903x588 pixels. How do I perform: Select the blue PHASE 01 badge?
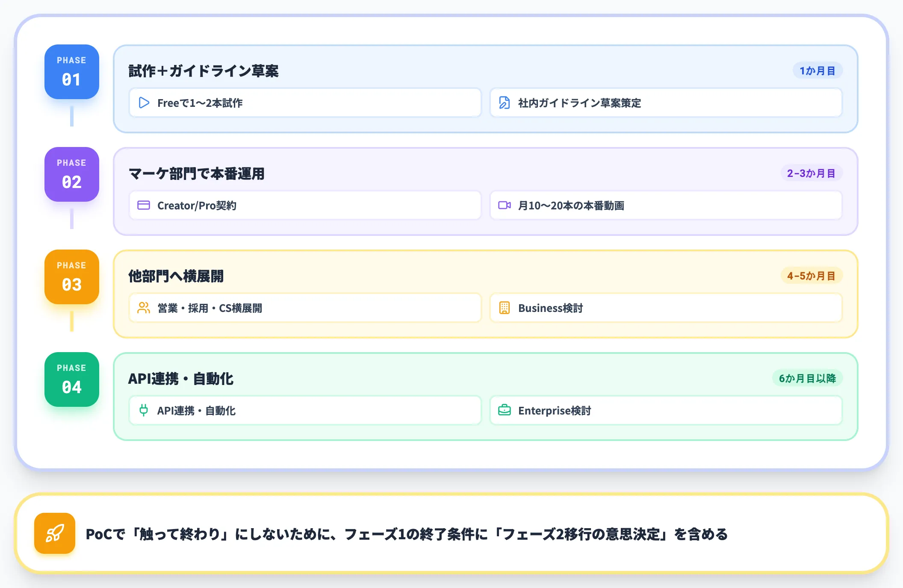point(72,72)
